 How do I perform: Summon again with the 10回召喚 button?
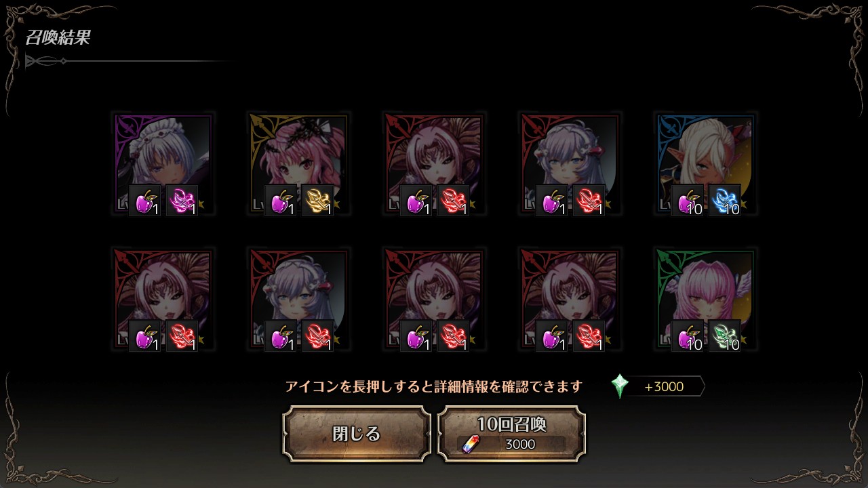point(511,434)
